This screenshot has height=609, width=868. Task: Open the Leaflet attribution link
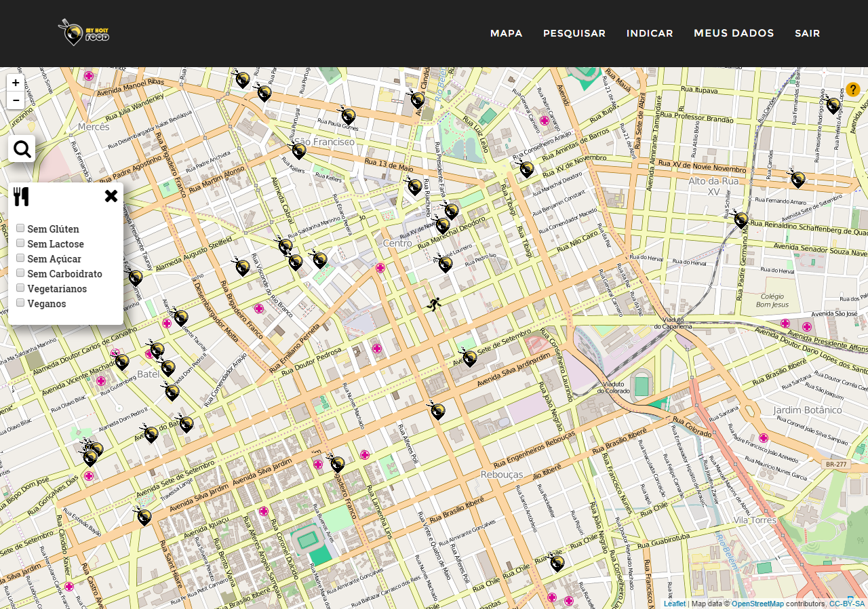coord(674,604)
